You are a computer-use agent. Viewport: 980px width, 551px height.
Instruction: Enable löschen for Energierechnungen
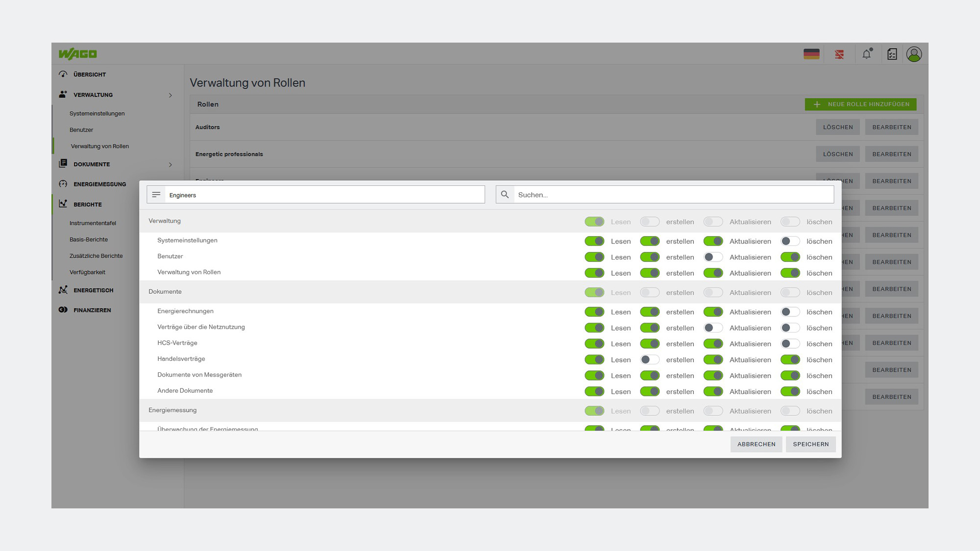coord(790,312)
